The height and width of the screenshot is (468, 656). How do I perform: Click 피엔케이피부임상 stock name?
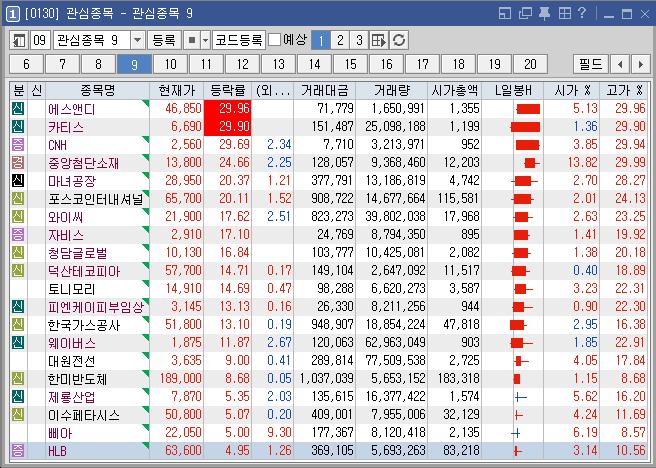point(95,307)
